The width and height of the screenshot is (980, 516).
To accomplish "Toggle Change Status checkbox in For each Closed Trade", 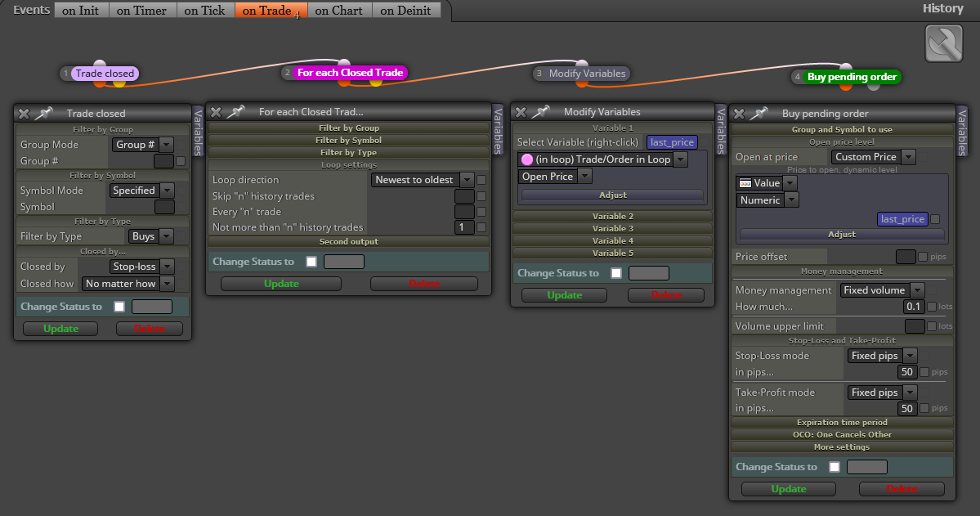I will (311, 262).
